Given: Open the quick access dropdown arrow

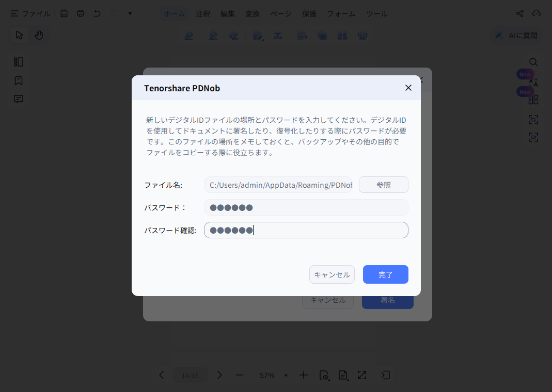Looking at the screenshot, I should point(130,13).
